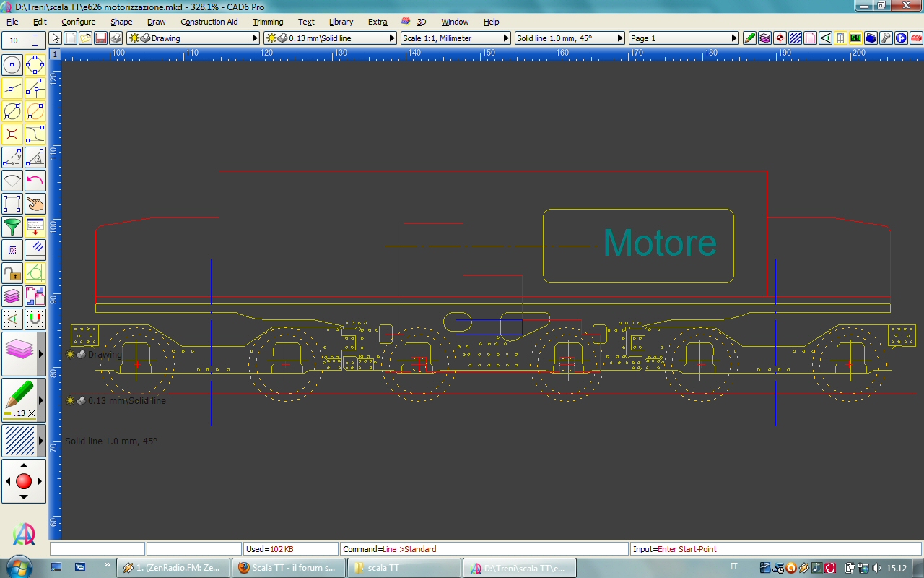
Task: Click the open folder icon
Action: [86, 38]
